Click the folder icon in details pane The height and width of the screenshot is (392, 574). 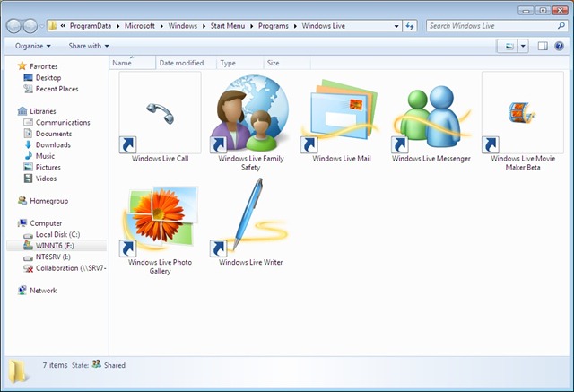coord(18,371)
